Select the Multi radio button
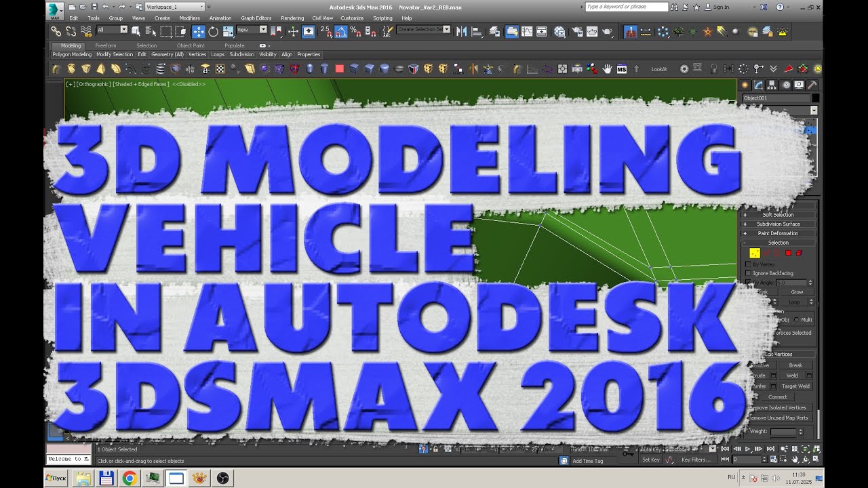This screenshot has height=488, width=868. (x=796, y=319)
